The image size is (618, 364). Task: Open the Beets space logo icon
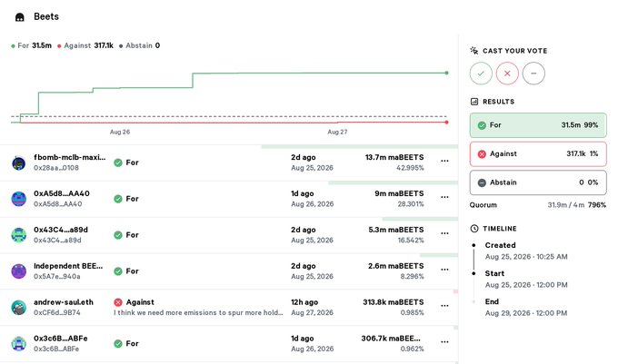(20, 17)
